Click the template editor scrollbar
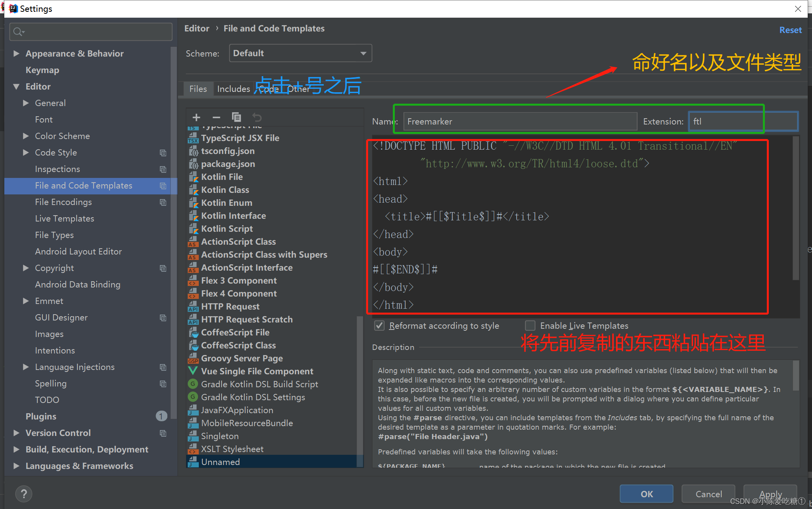This screenshot has height=509, width=812. click(796, 208)
